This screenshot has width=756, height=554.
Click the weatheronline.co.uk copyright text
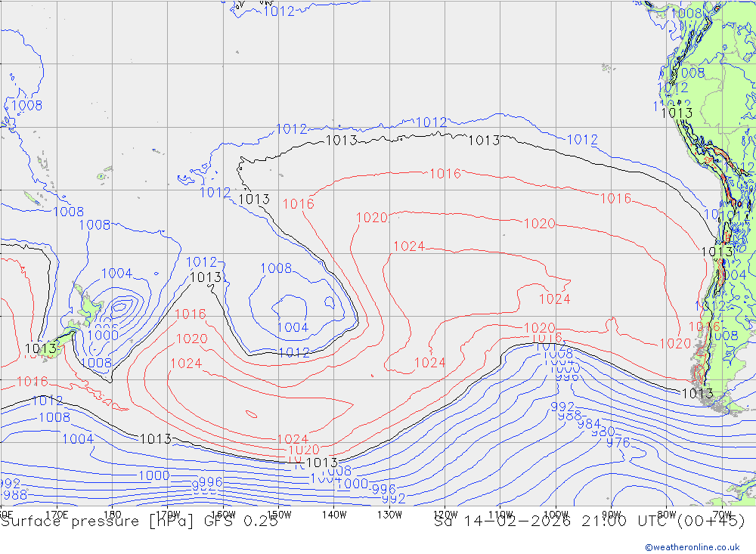pos(692,547)
